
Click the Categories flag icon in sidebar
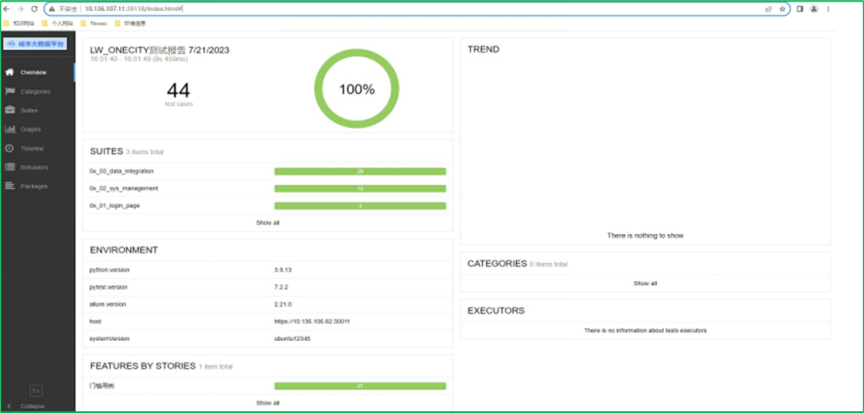click(10, 91)
